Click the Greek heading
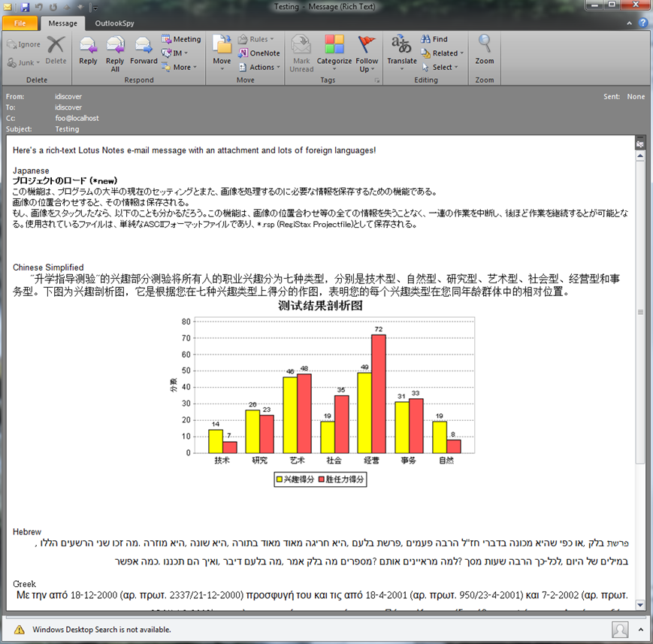Image resolution: width=653 pixels, height=644 pixels. 24,584
